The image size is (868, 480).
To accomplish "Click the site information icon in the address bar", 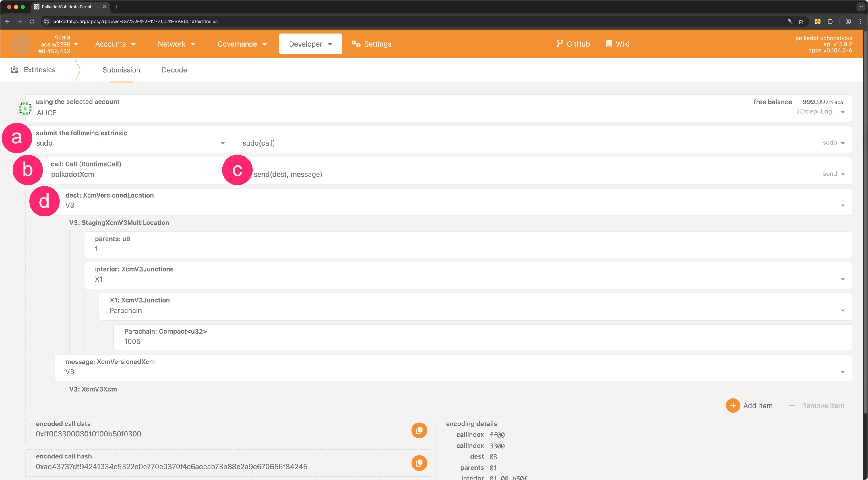I will 46,21.
